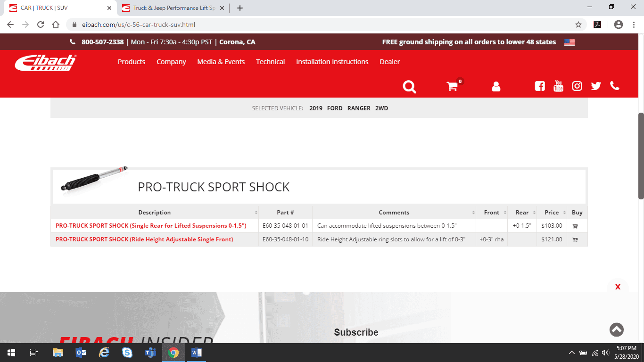The image size is (644, 362).
Task: Click the 2019 FORD RANGER 2WD vehicle text
Action: coord(349,108)
